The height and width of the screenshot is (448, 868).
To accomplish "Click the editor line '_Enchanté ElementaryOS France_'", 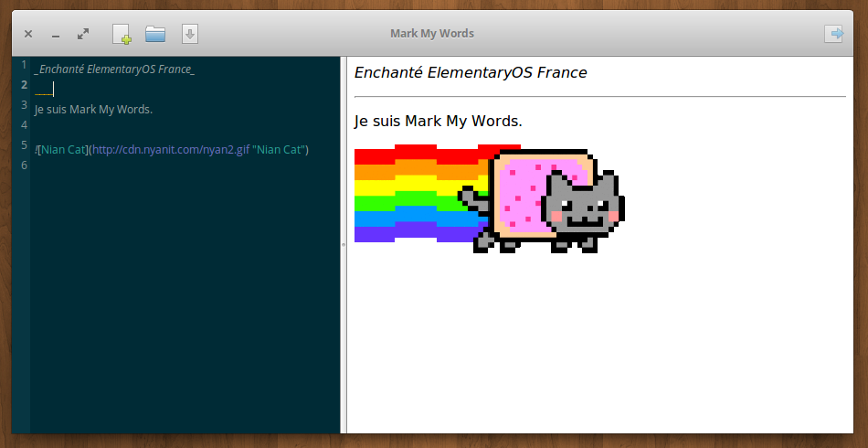I will (114, 69).
